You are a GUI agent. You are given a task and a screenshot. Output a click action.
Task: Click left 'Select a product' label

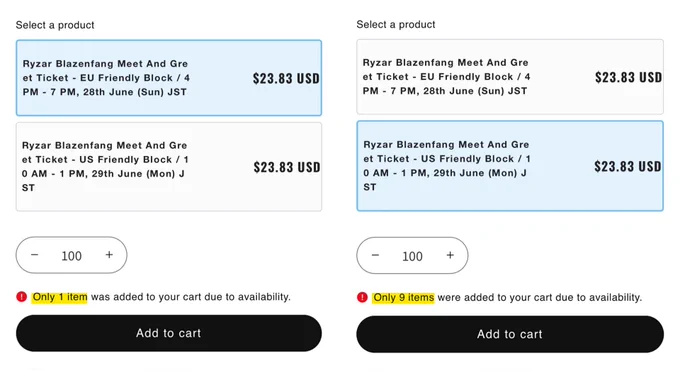coord(55,25)
